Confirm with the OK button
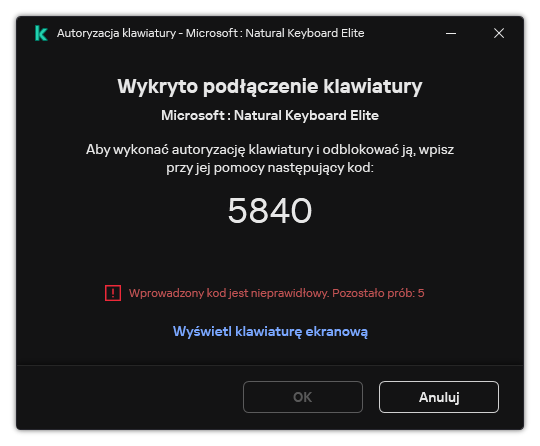This screenshot has height=446, width=540. (x=303, y=397)
